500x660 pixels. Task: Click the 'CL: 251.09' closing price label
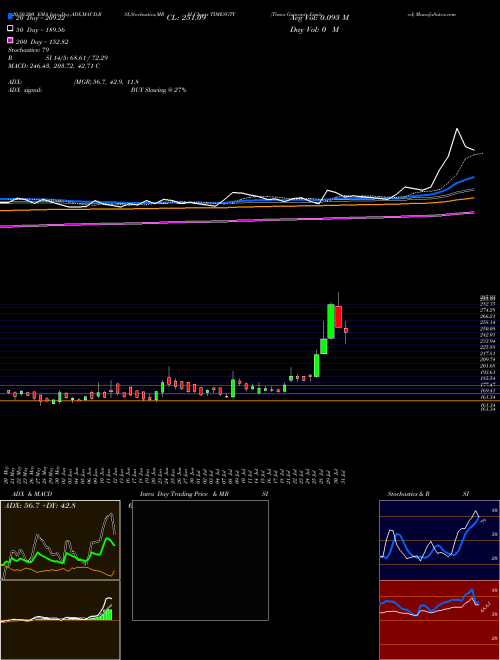click(186, 18)
